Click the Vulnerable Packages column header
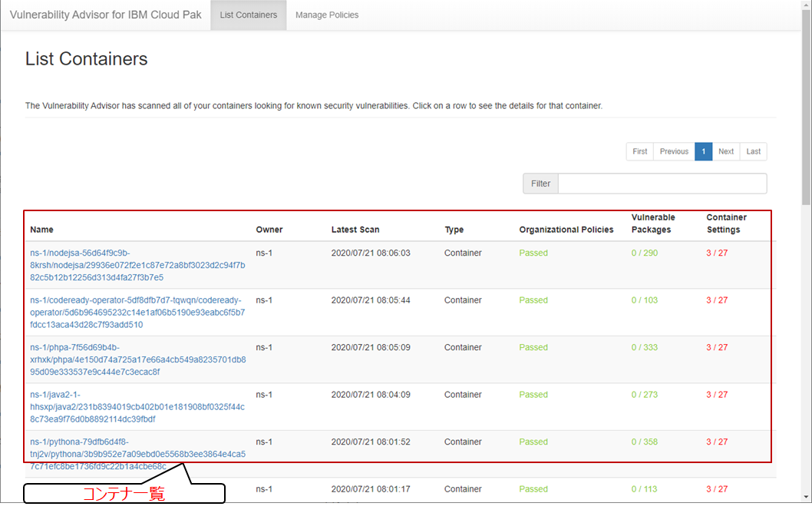The image size is (812, 513). point(653,223)
